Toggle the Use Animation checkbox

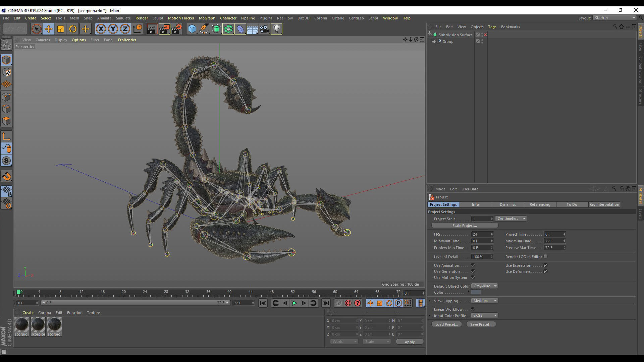[473, 265]
